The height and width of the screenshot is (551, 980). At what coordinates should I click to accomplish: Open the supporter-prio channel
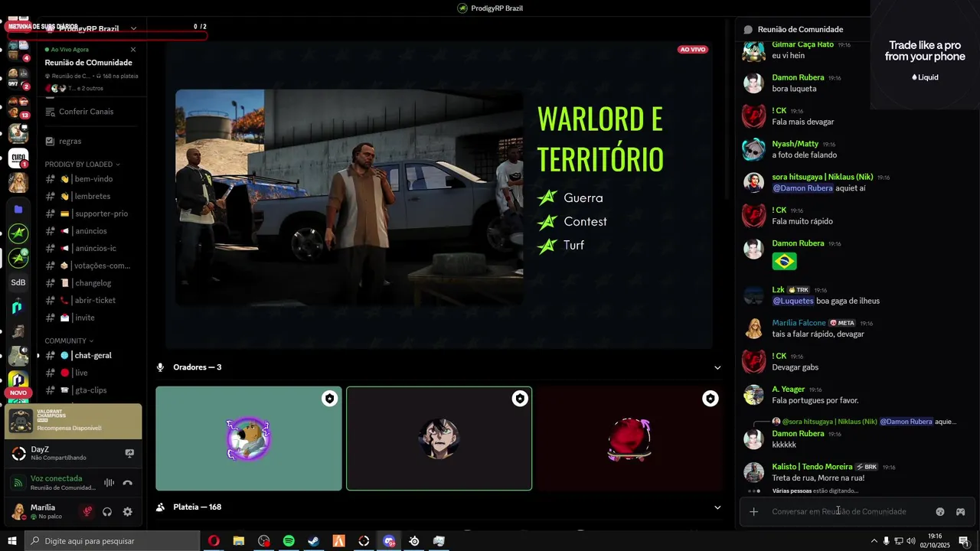point(92,214)
